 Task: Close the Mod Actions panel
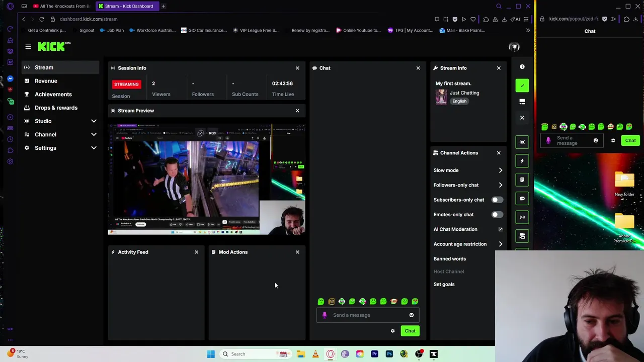pos(297,252)
